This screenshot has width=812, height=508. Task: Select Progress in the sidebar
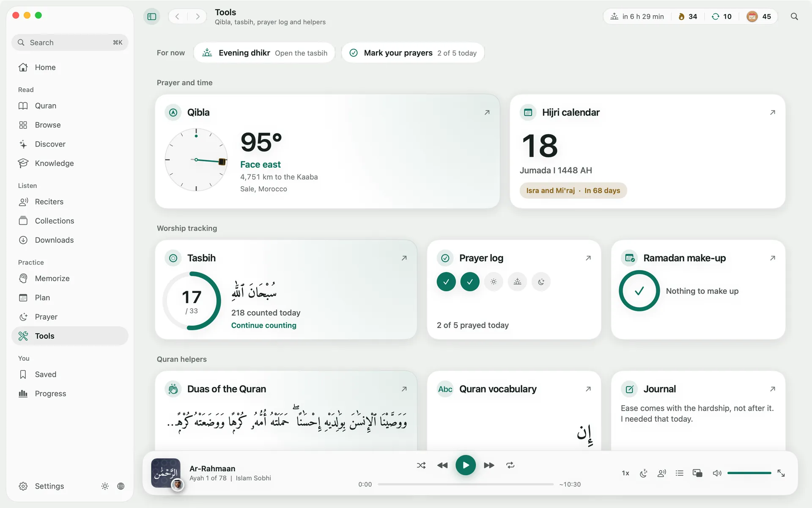click(70, 394)
